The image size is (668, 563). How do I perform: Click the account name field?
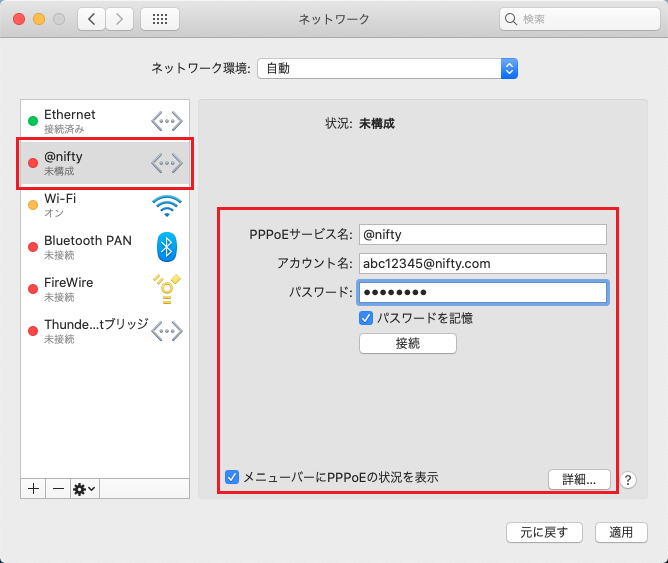(x=483, y=264)
